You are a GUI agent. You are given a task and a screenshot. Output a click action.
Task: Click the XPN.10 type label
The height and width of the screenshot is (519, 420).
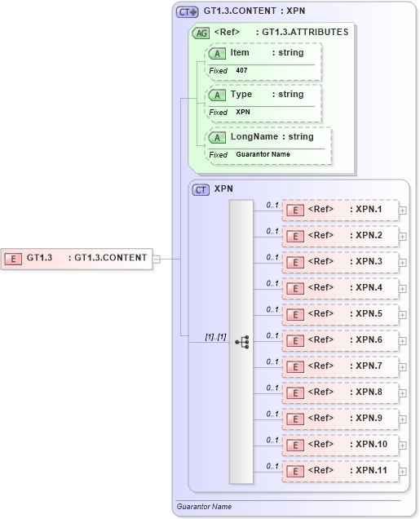click(x=371, y=444)
